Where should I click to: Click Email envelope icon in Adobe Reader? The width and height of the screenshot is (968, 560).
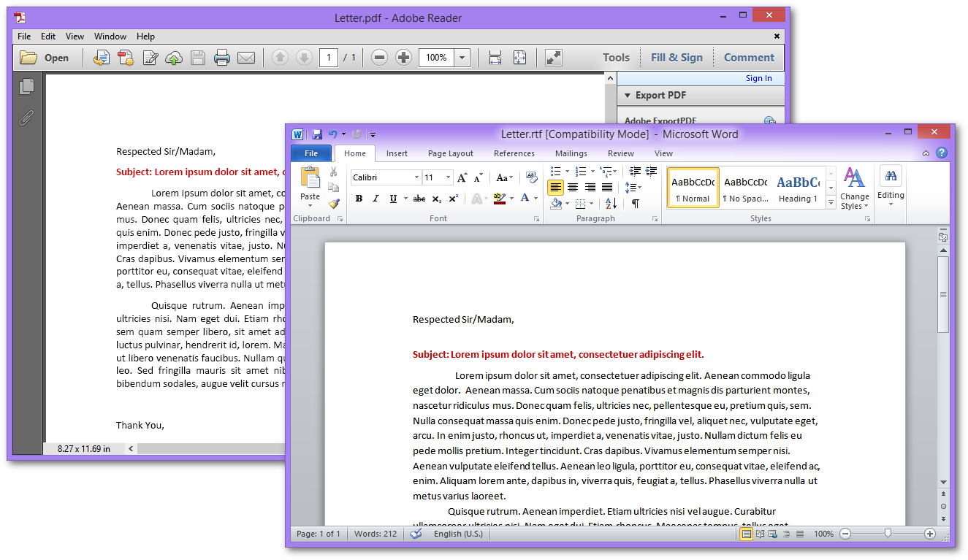246,58
